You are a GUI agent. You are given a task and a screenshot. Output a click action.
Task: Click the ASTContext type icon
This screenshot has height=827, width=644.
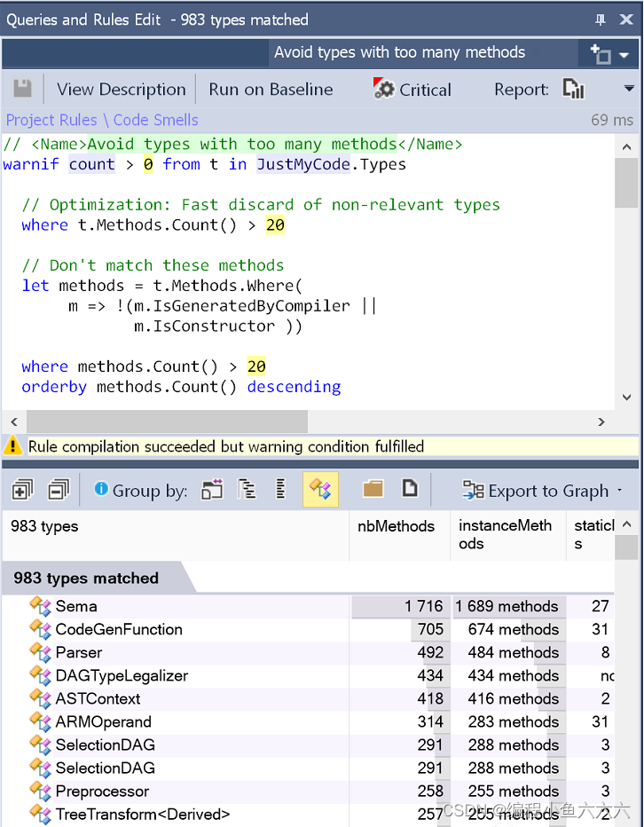(40, 699)
